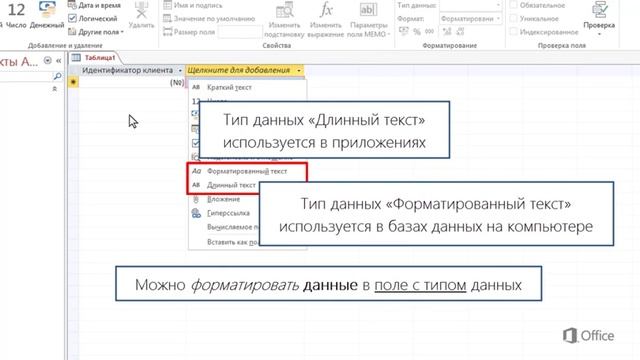Click the globe icon beside Гиперссылка
The image size is (640, 360).
click(x=196, y=213)
